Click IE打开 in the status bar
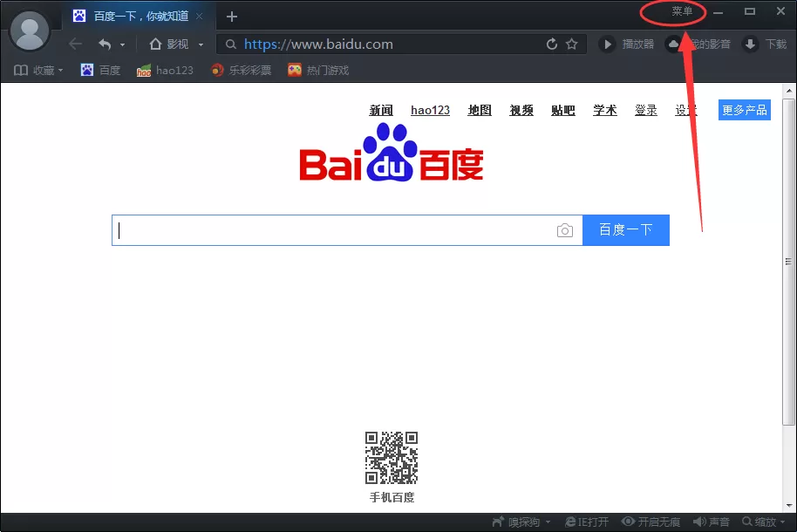 [x=587, y=522]
